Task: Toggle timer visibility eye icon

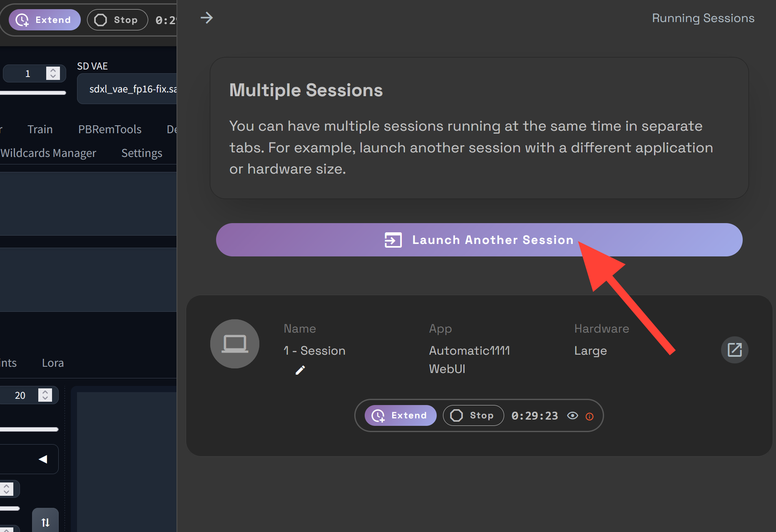Action: click(x=573, y=415)
